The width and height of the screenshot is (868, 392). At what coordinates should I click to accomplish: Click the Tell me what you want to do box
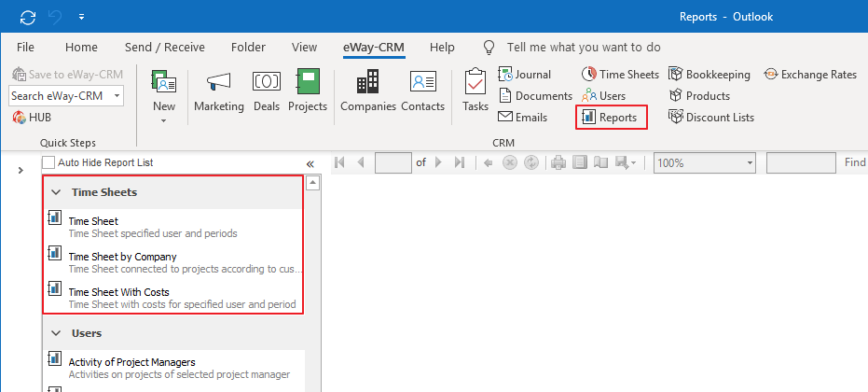pos(584,47)
